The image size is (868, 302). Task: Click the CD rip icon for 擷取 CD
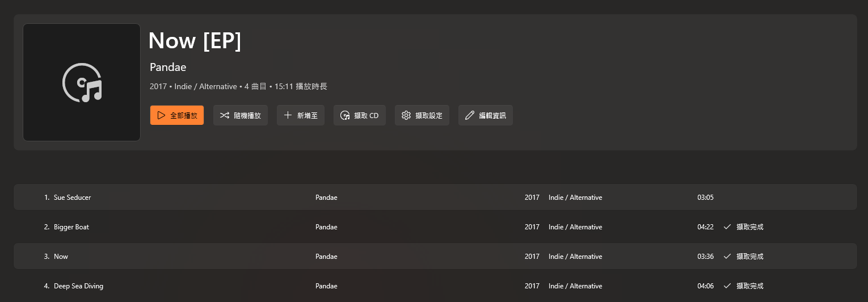(x=344, y=115)
